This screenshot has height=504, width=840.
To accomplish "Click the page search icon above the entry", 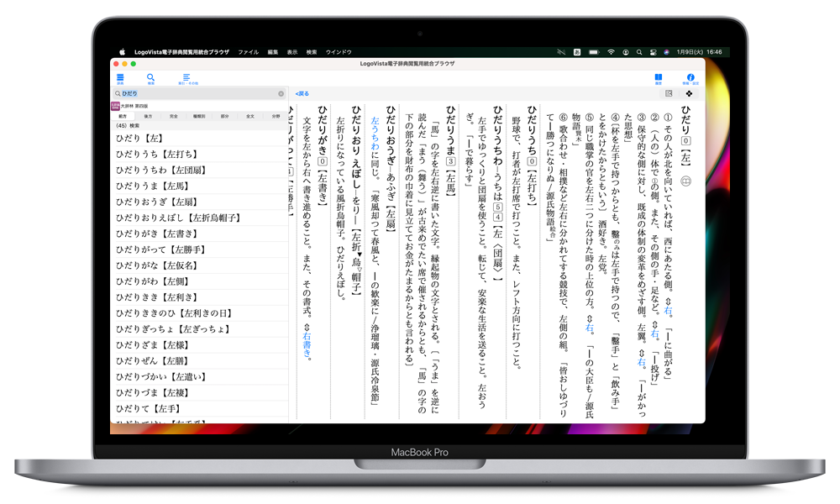I will (x=669, y=93).
